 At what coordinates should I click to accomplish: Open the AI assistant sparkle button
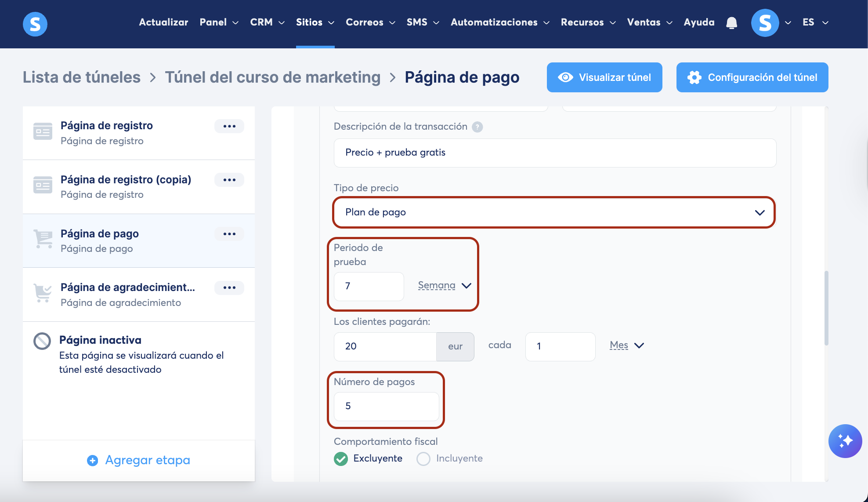pyautogui.click(x=845, y=441)
